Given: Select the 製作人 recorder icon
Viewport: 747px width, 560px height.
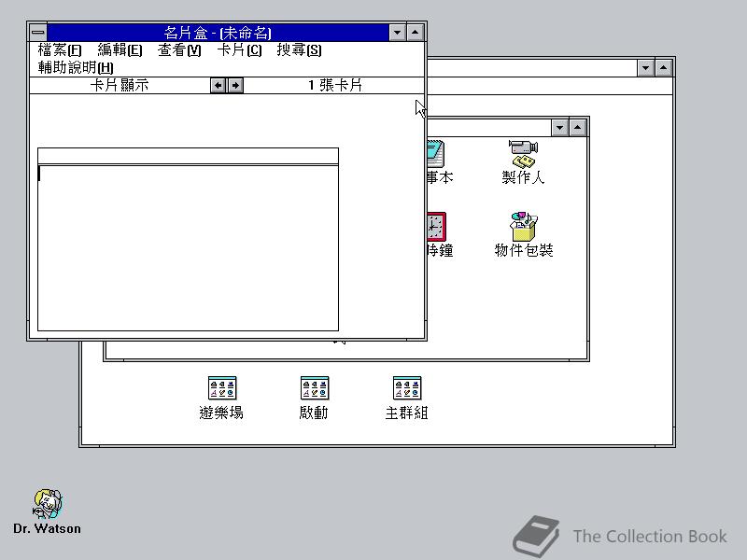Looking at the screenshot, I should point(523,162).
